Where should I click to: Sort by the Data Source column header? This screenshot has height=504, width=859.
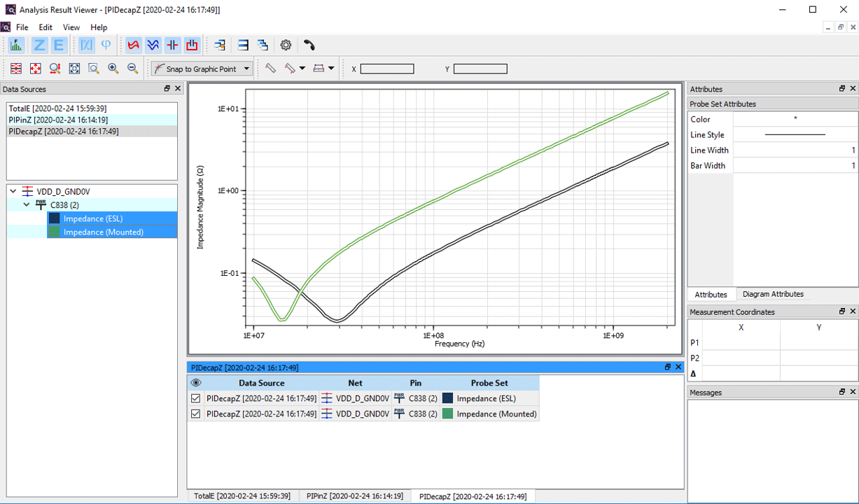click(261, 383)
